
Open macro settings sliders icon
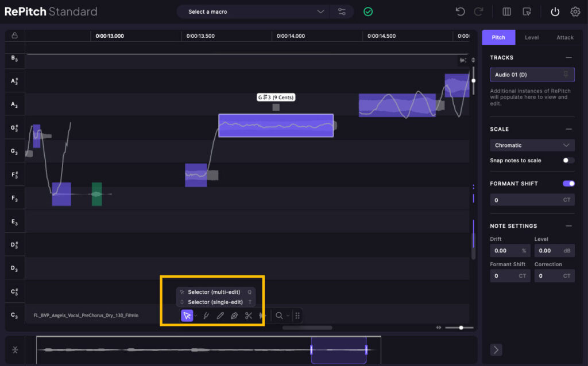342,11
